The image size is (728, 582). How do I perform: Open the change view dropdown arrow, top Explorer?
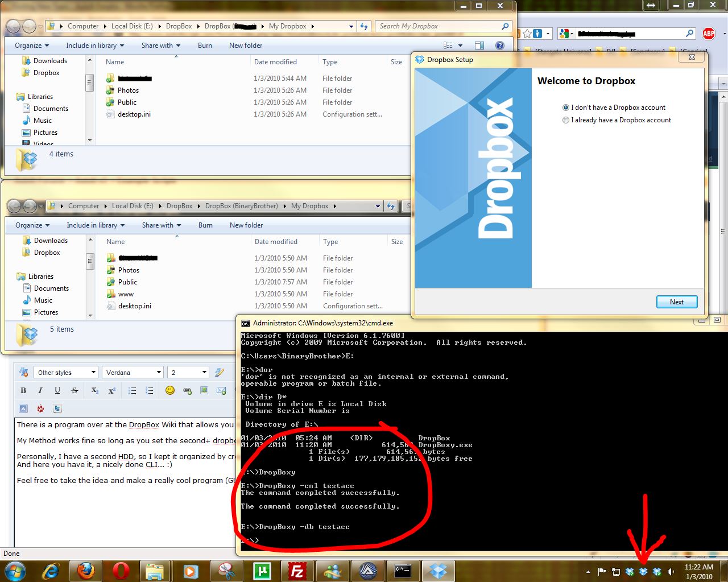(460, 46)
